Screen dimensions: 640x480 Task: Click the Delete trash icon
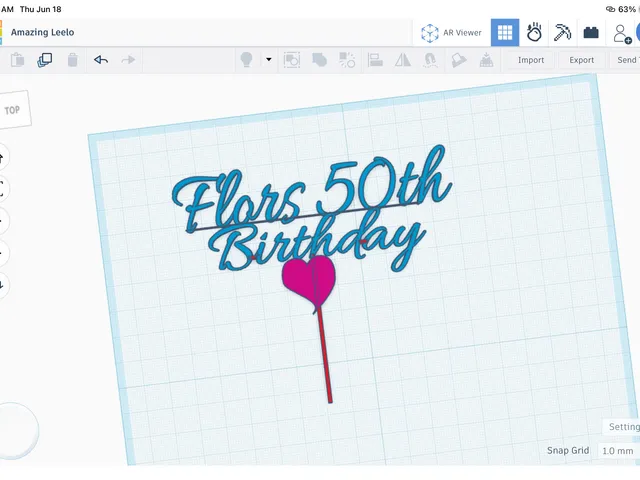[72, 60]
